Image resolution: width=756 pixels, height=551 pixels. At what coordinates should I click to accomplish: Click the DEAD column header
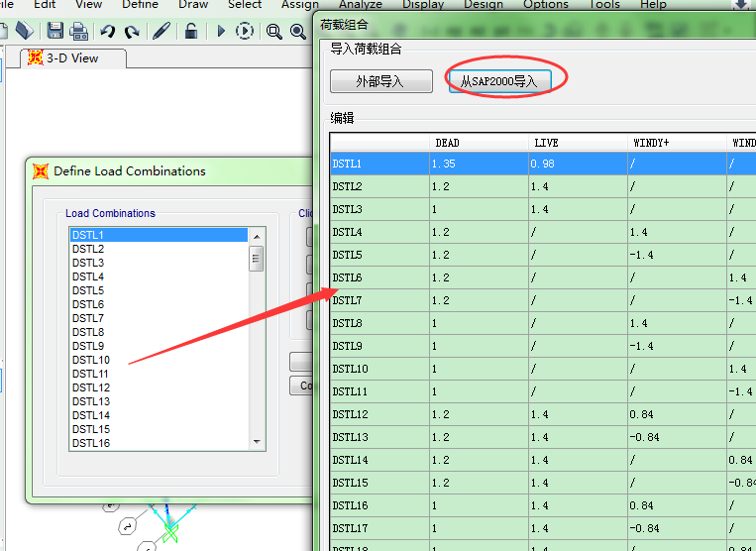(448, 143)
